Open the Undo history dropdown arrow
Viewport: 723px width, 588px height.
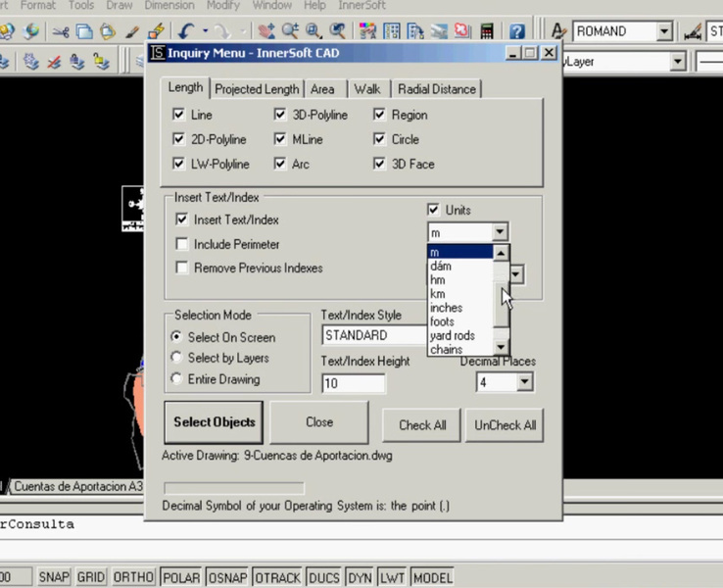coord(205,31)
